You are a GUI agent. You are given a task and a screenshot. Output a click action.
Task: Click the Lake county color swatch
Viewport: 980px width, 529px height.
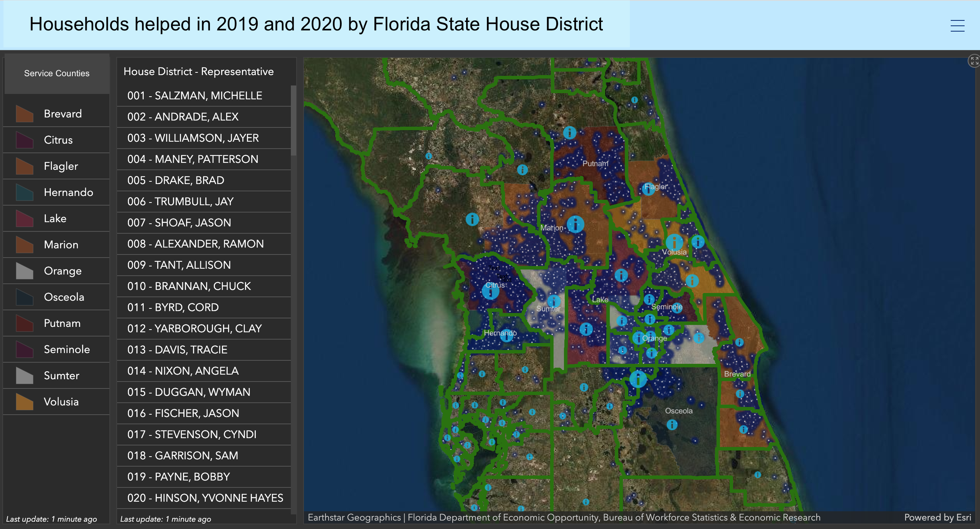pos(24,218)
